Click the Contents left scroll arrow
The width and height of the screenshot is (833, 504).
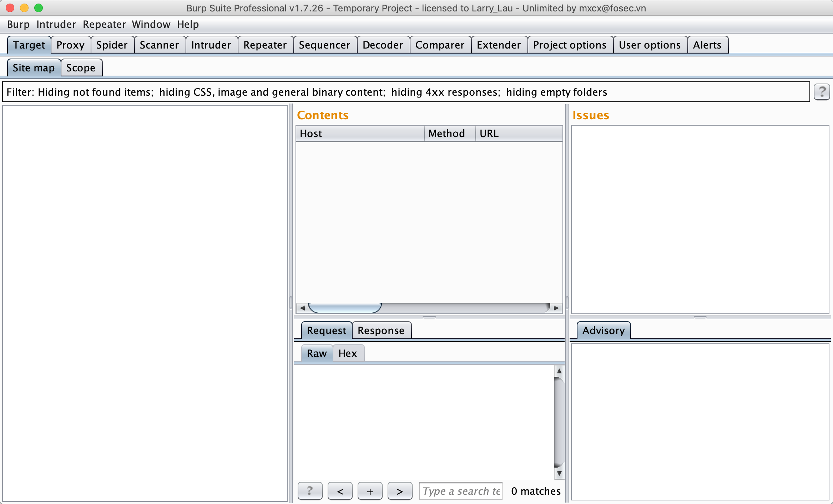point(302,308)
